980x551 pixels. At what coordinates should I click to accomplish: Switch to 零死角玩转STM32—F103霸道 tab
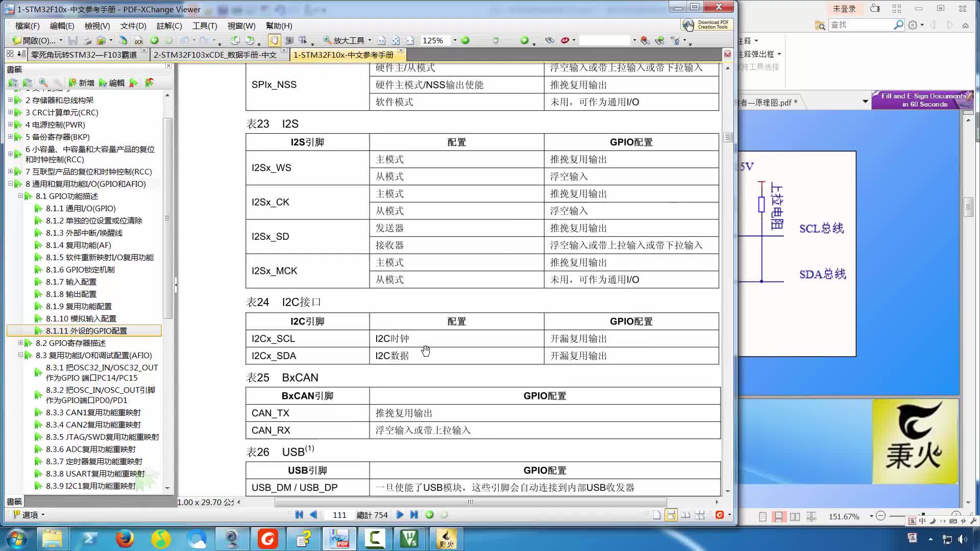pyautogui.click(x=84, y=55)
